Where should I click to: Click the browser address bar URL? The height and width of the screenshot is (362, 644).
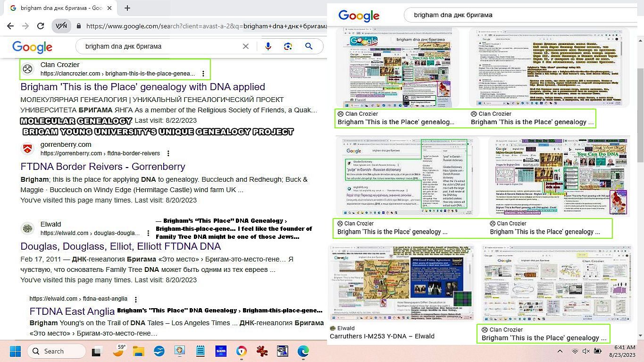(x=207, y=26)
